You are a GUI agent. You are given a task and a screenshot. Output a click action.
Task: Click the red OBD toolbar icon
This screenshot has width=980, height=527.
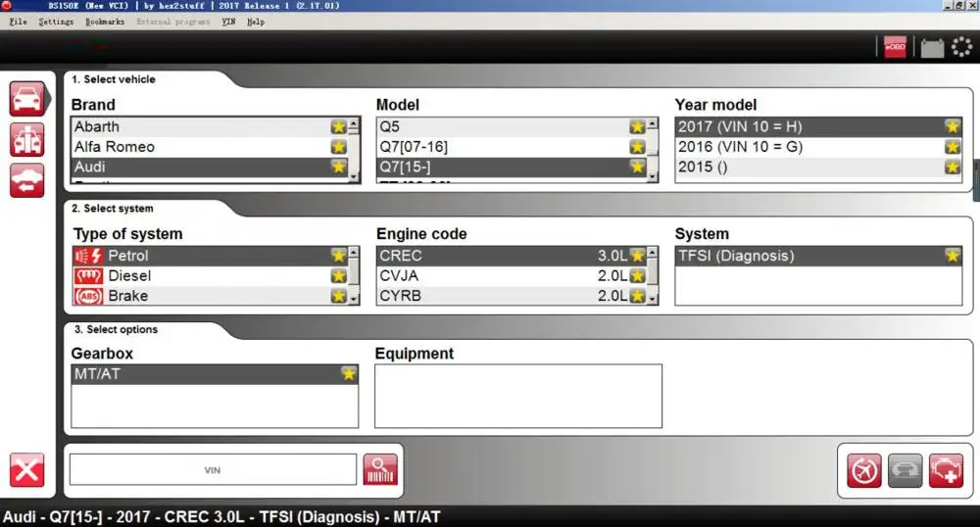tap(895, 47)
